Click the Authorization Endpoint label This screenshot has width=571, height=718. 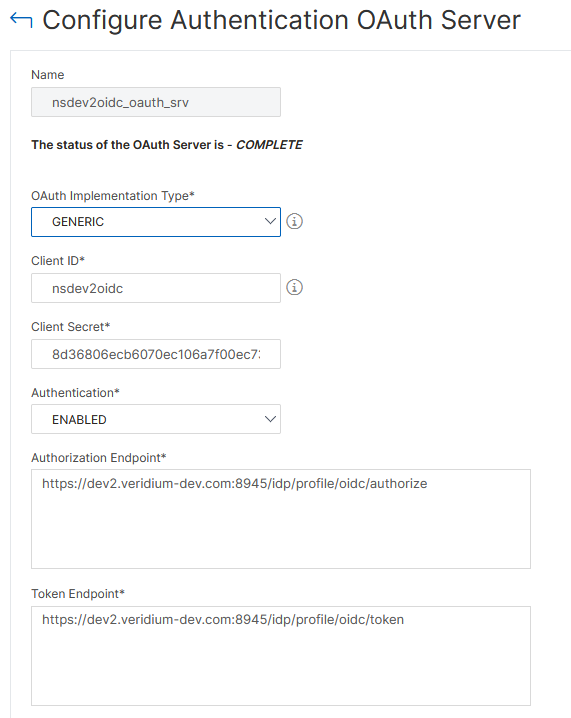pyautogui.click(x=98, y=458)
